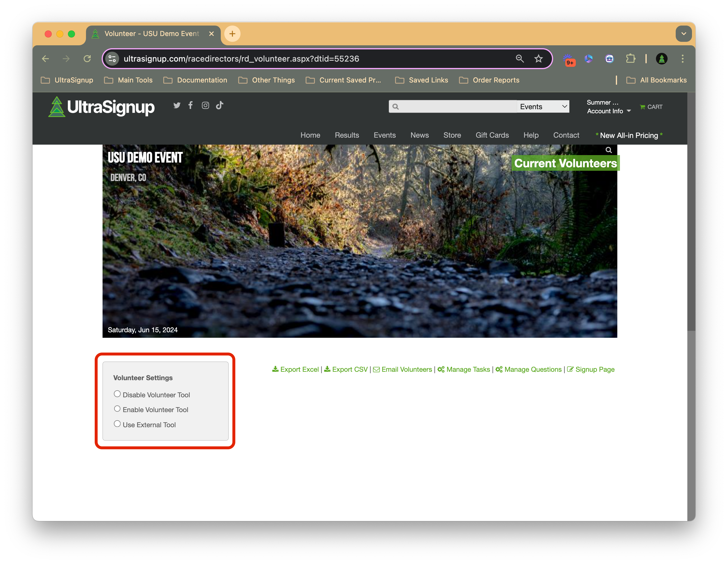Open the Events search type dropdown
728x564 pixels.
click(x=543, y=107)
